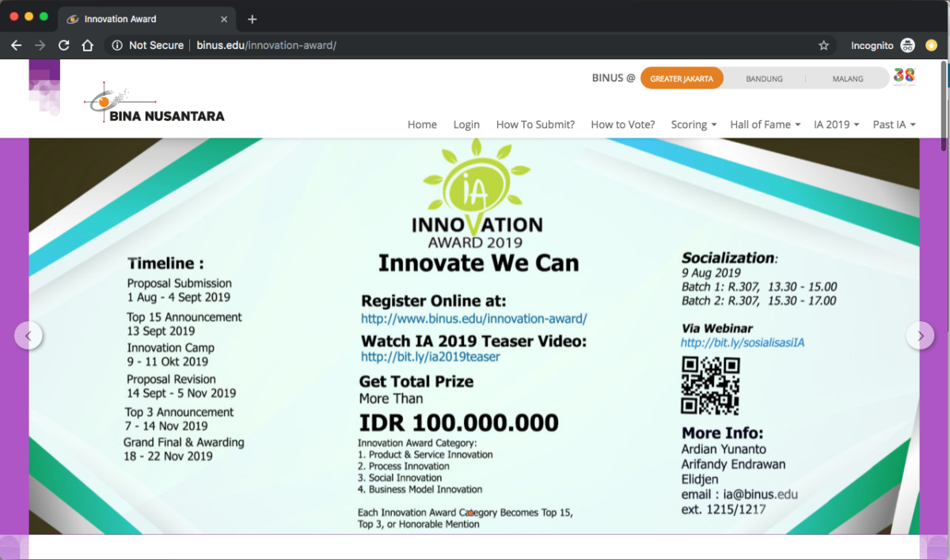This screenshot has height=560, width=950.
Task: Bookmark this page with the star icon
Action: (x=823, y=45)
